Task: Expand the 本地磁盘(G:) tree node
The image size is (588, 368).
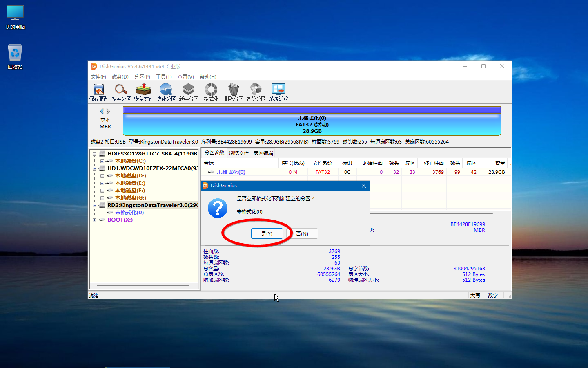Action: pyautogui.click(x=102, y=198)
